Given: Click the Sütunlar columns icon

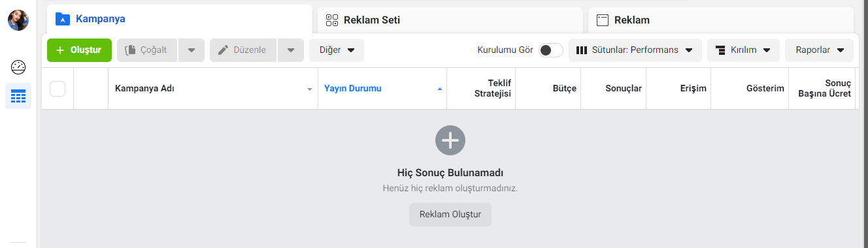Looking at the screenshot, I should click(x=582, y=50).
